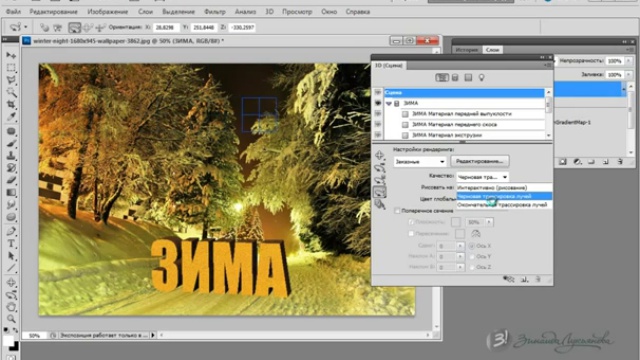Filter 3D panel by lights bulb icon
This screenshot has height=360, width=640.
(482, 78)
